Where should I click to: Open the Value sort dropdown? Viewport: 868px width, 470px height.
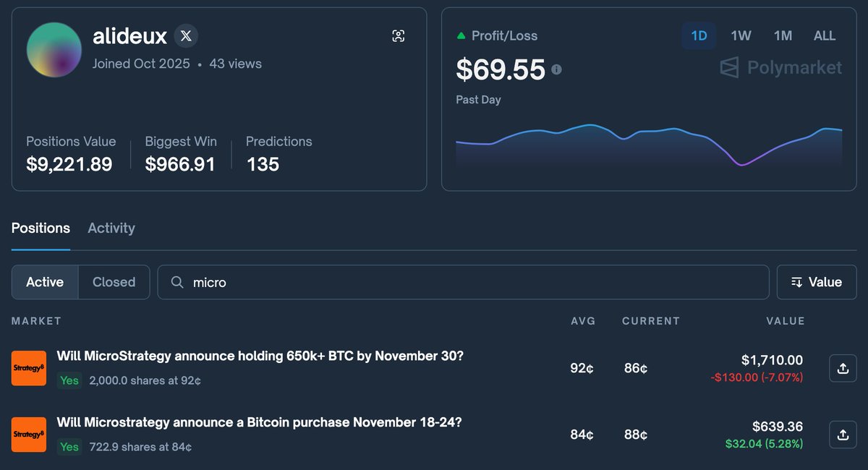(x=817, y=282)
